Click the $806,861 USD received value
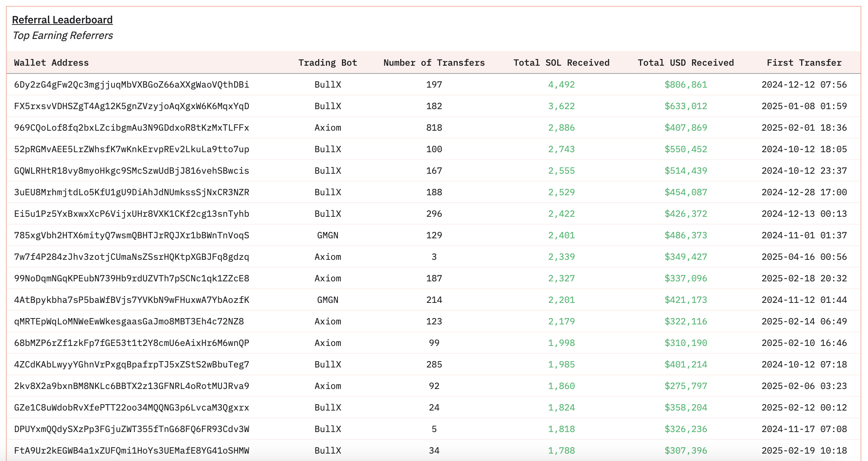 pyautogui.click(x=686, y=85)
